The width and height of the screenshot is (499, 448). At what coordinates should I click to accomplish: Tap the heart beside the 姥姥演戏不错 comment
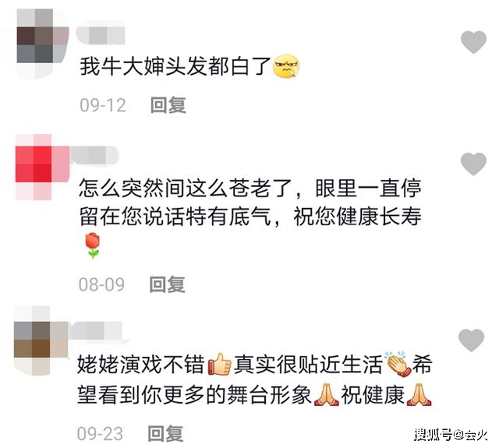471,340
